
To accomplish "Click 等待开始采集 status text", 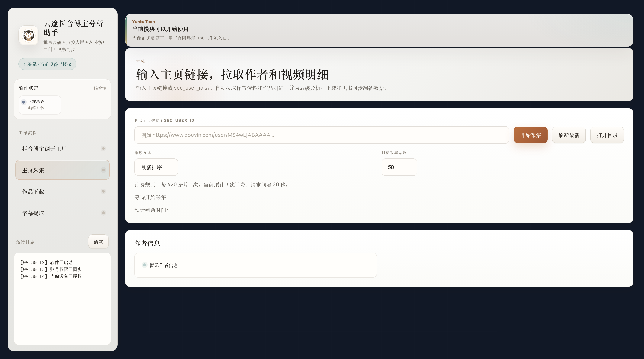I will [x=150, y=197].
